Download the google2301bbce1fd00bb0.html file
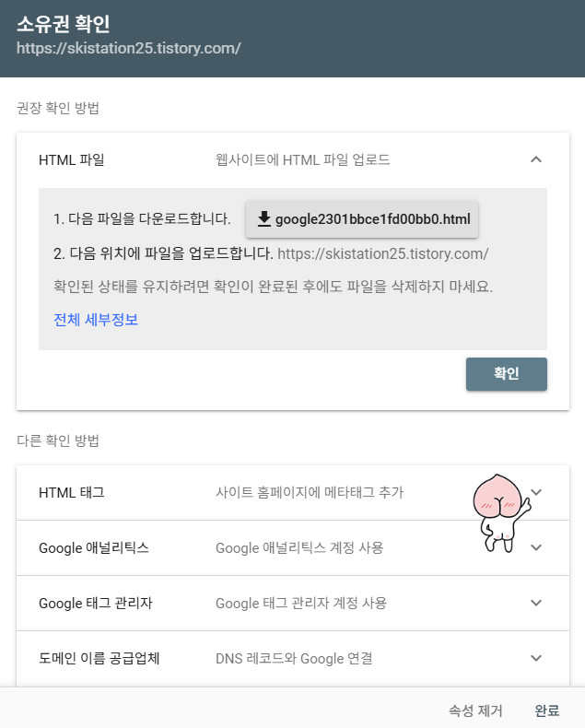Screen dimensions: 585x728 coord(362,218)
